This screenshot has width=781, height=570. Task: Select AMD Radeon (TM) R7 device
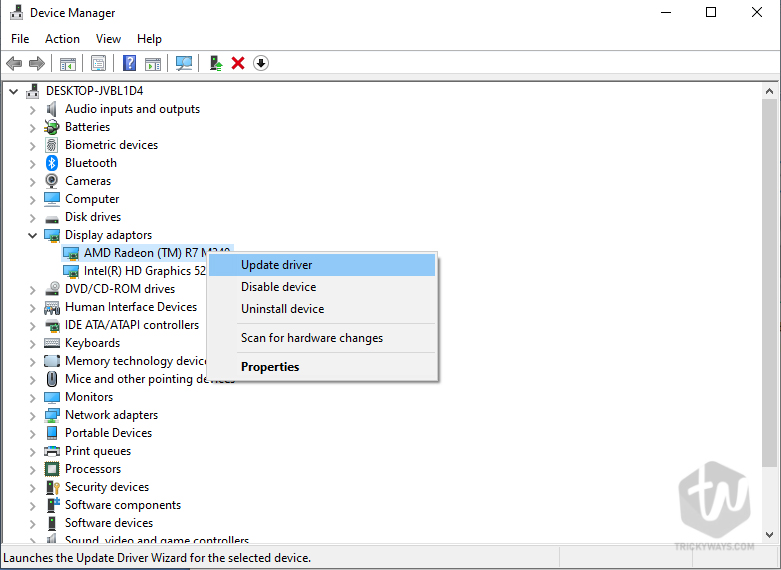tap(145, 253)
